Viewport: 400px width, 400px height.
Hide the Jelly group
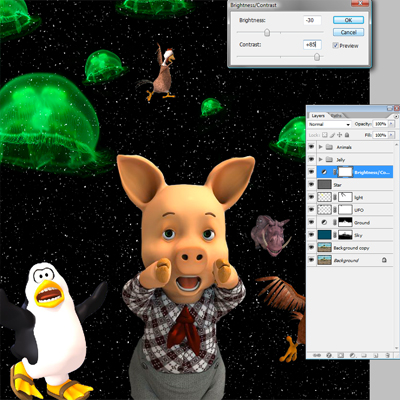click(x=311, y=160)
